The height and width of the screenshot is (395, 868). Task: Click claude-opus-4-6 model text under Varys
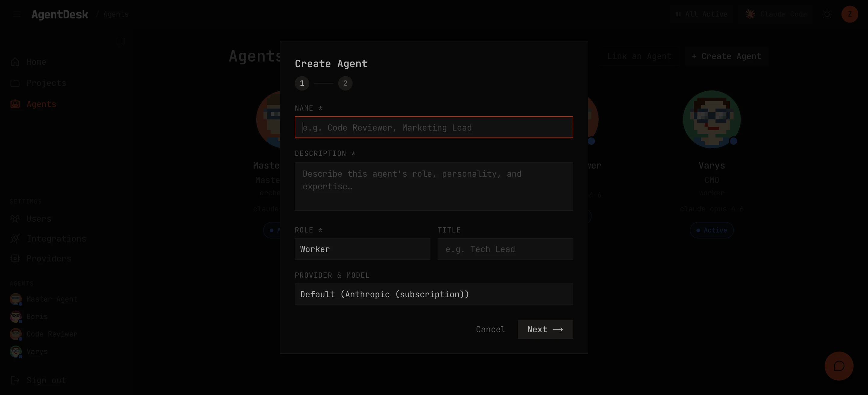coord(712,209)
